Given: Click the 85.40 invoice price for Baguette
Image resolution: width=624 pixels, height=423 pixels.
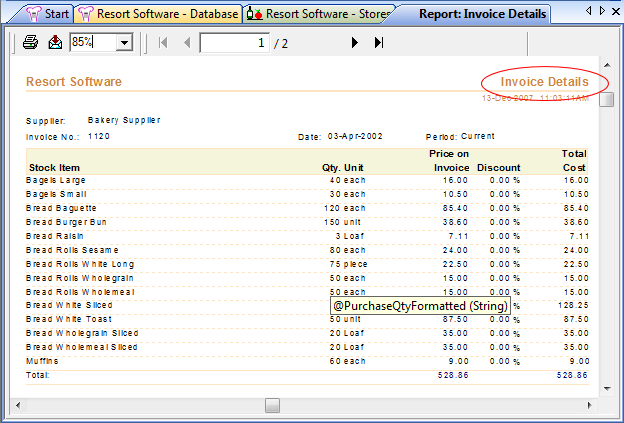Looking at the screenshot, I should [455, 208].
